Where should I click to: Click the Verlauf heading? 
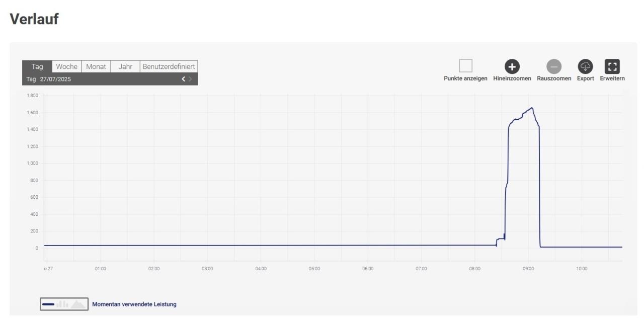(x=34, y=19)
